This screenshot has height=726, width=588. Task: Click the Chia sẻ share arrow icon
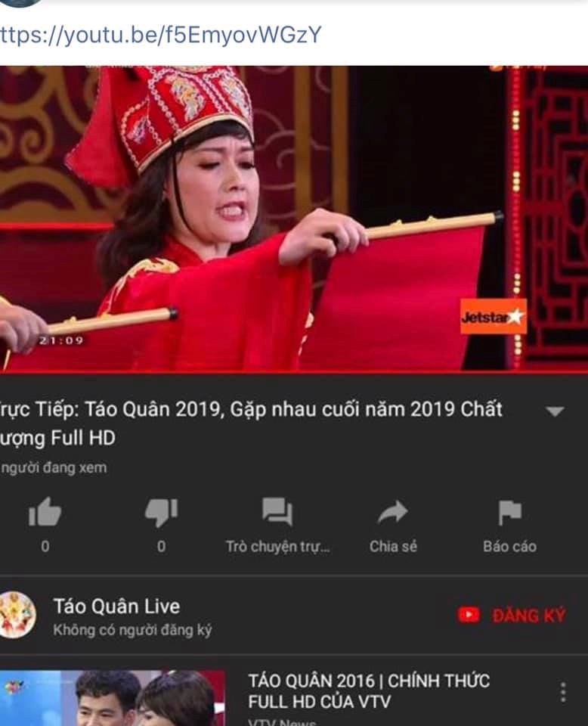(393, 512)
